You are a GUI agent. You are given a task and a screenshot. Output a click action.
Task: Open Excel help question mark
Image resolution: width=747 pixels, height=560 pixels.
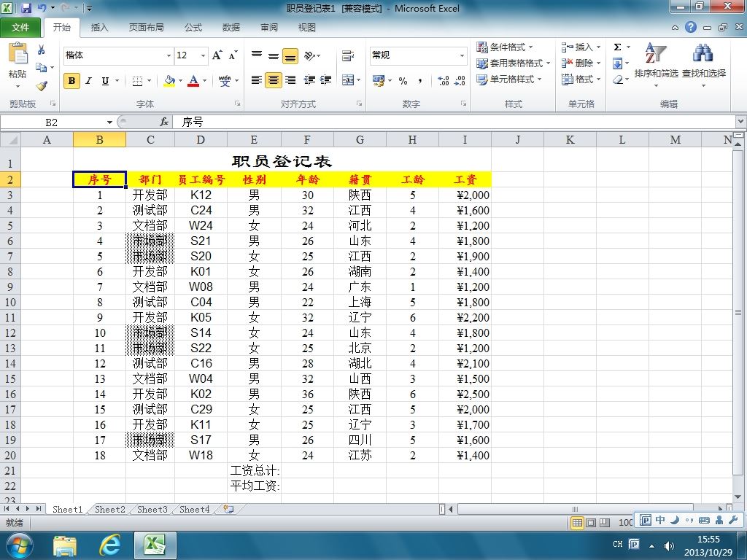tap(691, 27)
